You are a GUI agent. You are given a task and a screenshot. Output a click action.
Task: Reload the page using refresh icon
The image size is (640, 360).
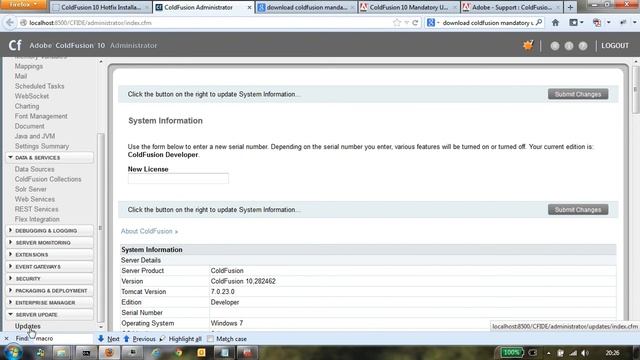click(x=415, y=23)
